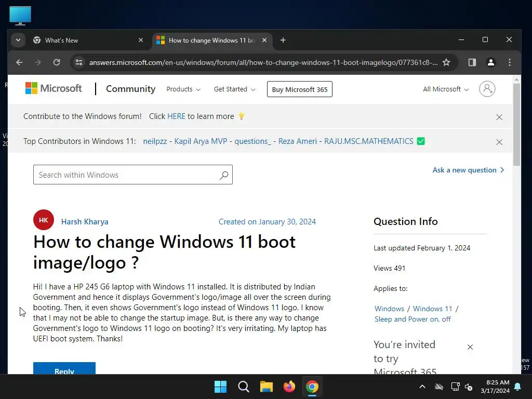Open taskbar Search icon
532x399 pixels.
[x=244, y=387]
